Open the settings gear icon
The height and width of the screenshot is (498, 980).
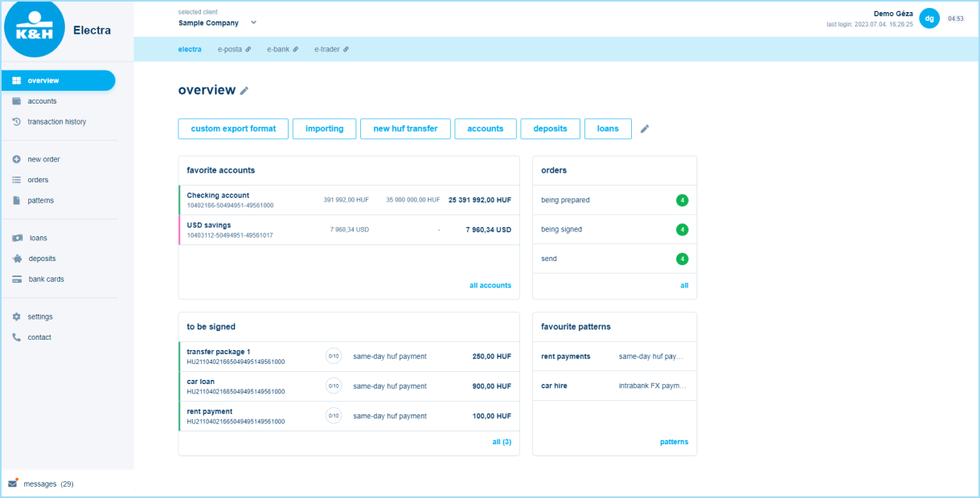click(x=16, y=316)
